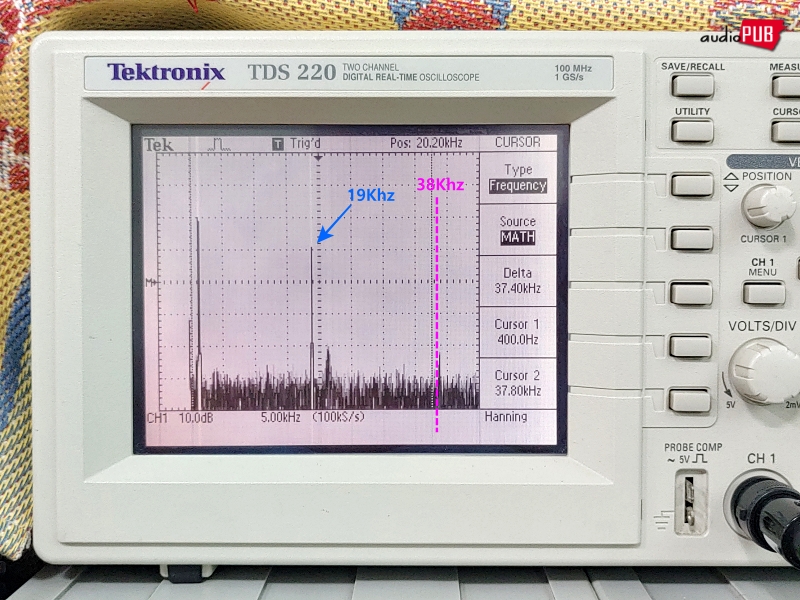Select the 'Cursor 1 400.0Hz' menu item
The height and width of the screenshot is (600, 800).
[x=517, y=332]
